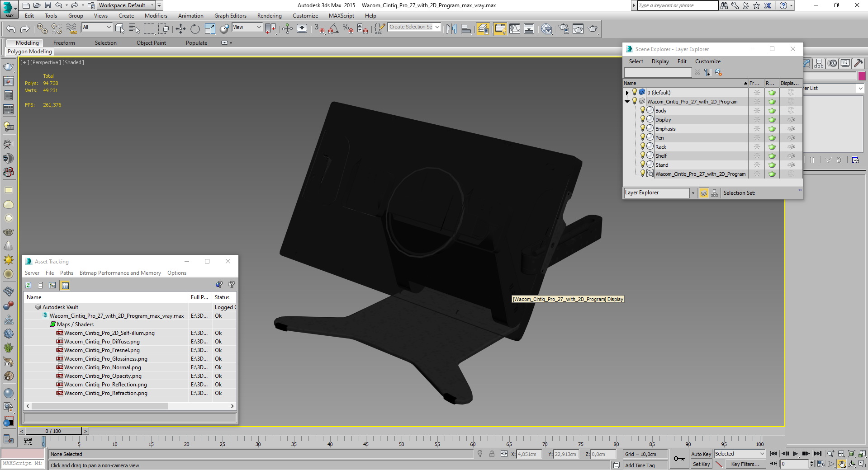Click Asset Tracking horizontal scrollbar

point(100,406)
